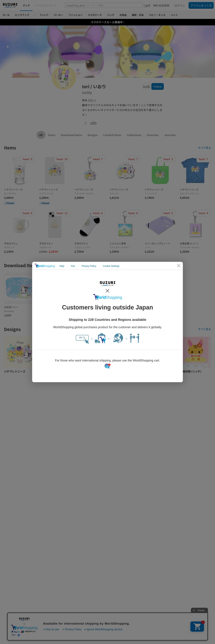Screen dimensions: 215x644
Task: Select the Collections profile tab
Action: (x=134, y=135)
